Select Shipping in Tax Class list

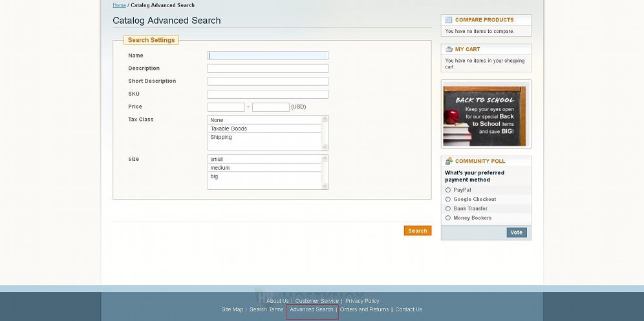264,137
